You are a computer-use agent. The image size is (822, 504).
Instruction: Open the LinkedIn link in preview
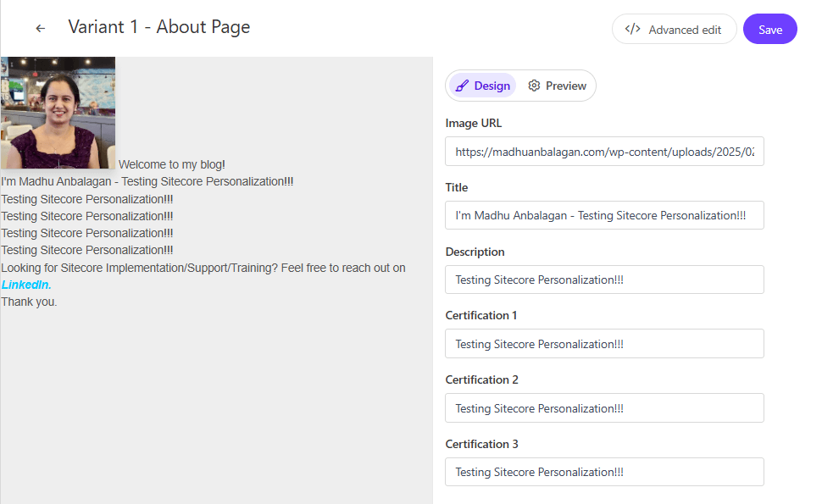(26, 285)
